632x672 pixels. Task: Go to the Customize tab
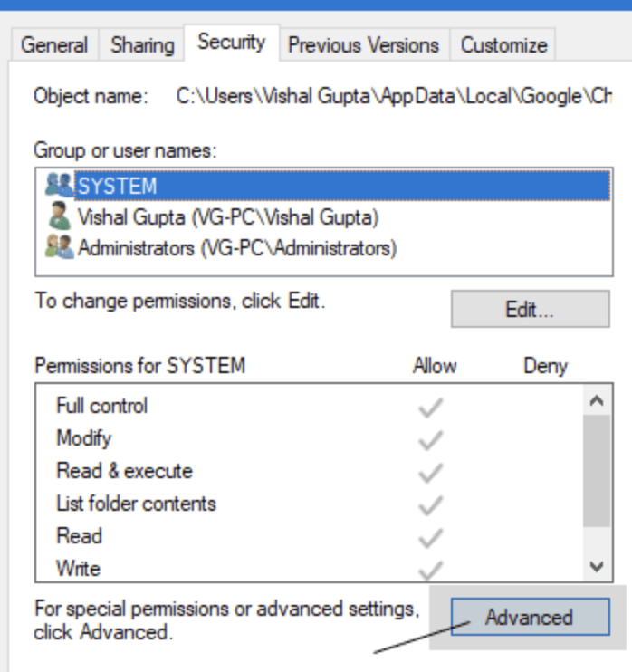(503, 44)
